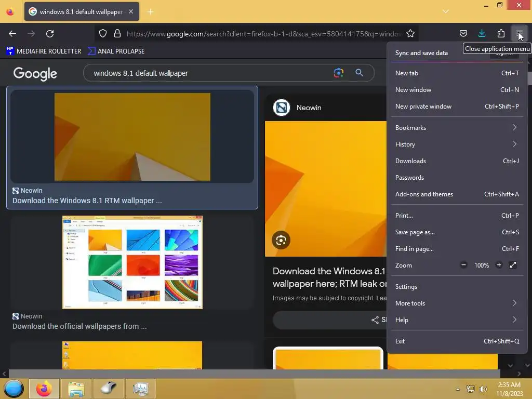Open 'Download the official wallpapers from' link
The image size is (532, 399).
pos(79,326)
